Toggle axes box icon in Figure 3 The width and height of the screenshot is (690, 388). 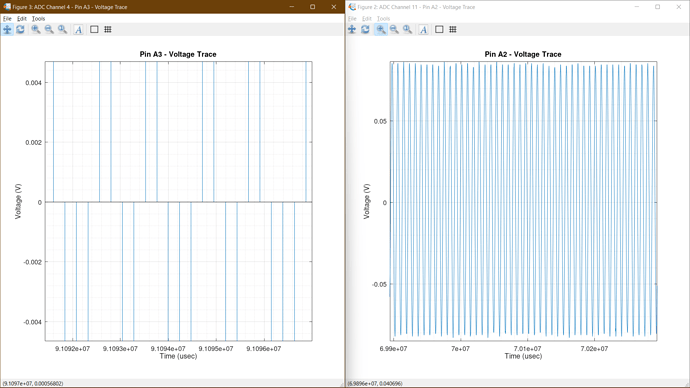[x=94, y=29]
